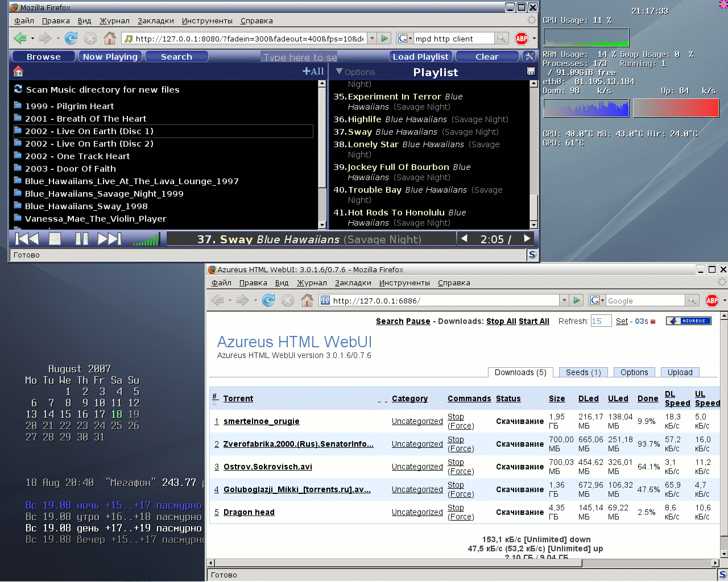Viewport: 728px width, 582px height.
Task: Stop playback in MPD player
Action: [x=55, y=239]
